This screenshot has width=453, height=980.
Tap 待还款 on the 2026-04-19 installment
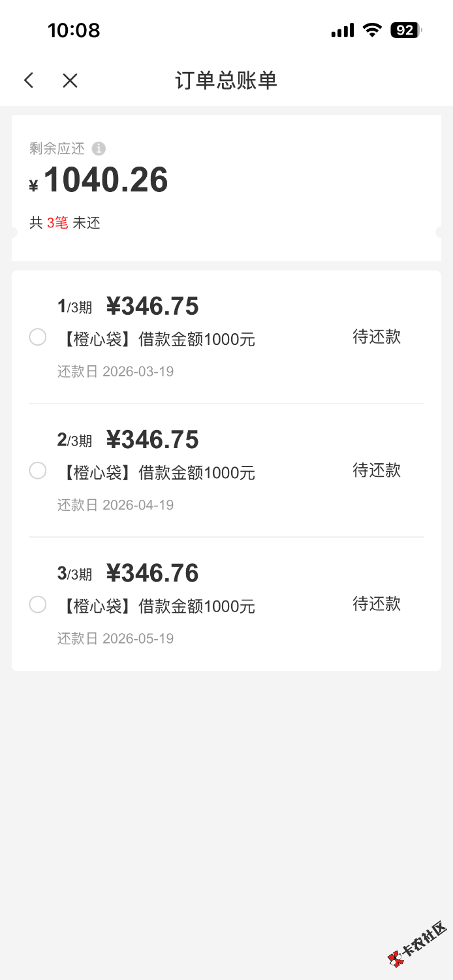[x=377, y=470]
